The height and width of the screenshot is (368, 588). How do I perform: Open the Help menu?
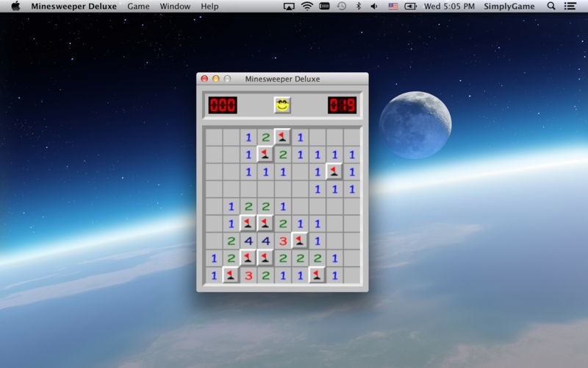tap(209, 6)
